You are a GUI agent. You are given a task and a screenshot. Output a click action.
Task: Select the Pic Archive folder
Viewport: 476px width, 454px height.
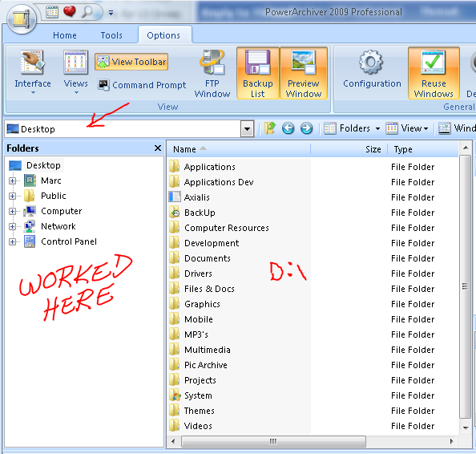pos(206,365)
